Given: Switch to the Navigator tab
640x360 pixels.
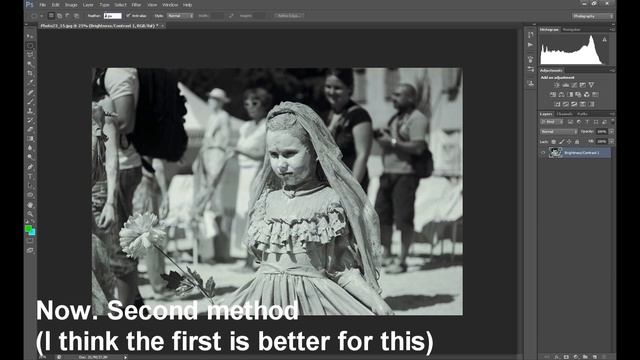Looking at the screenshot, I should (571, 29).
